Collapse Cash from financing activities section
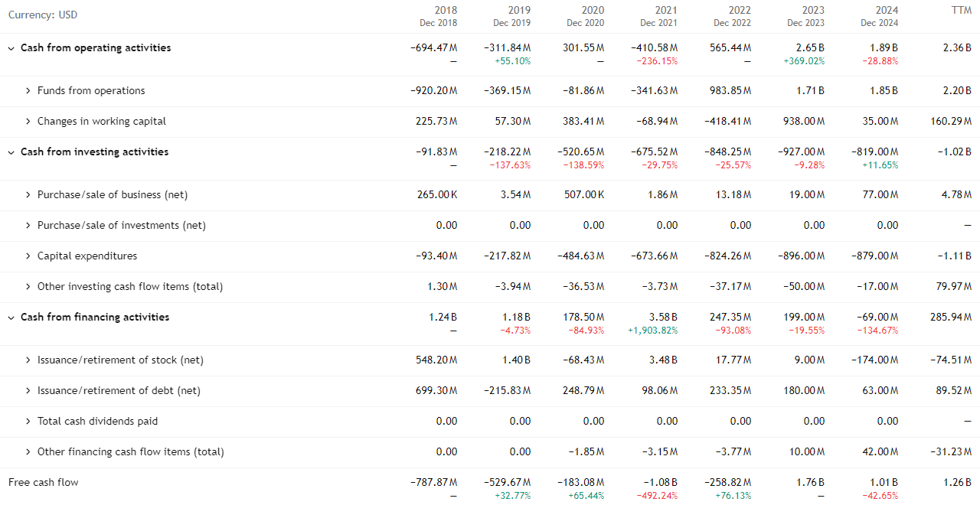The width and height of the screenshot is (980, 505). pyautogui.click(x=11, y=318)
